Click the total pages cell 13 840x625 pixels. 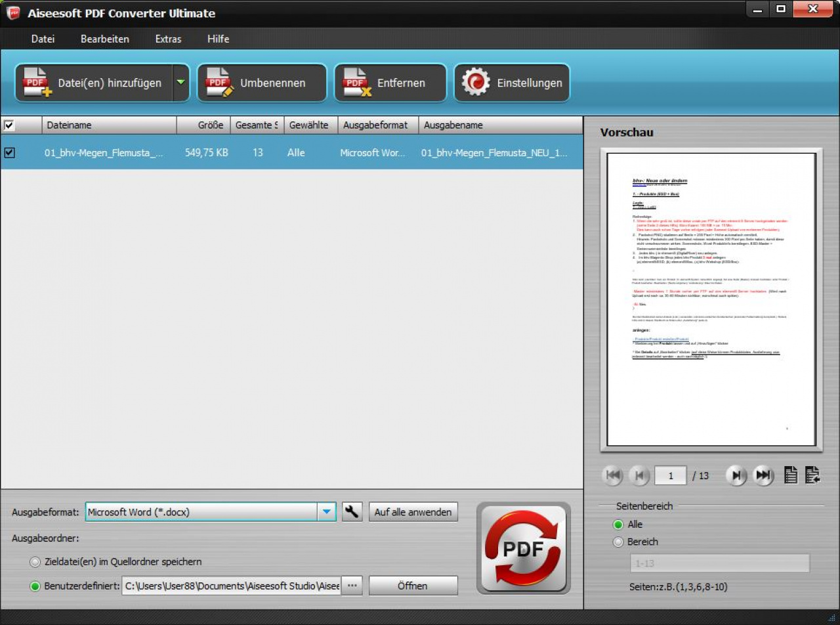point(257,152)
